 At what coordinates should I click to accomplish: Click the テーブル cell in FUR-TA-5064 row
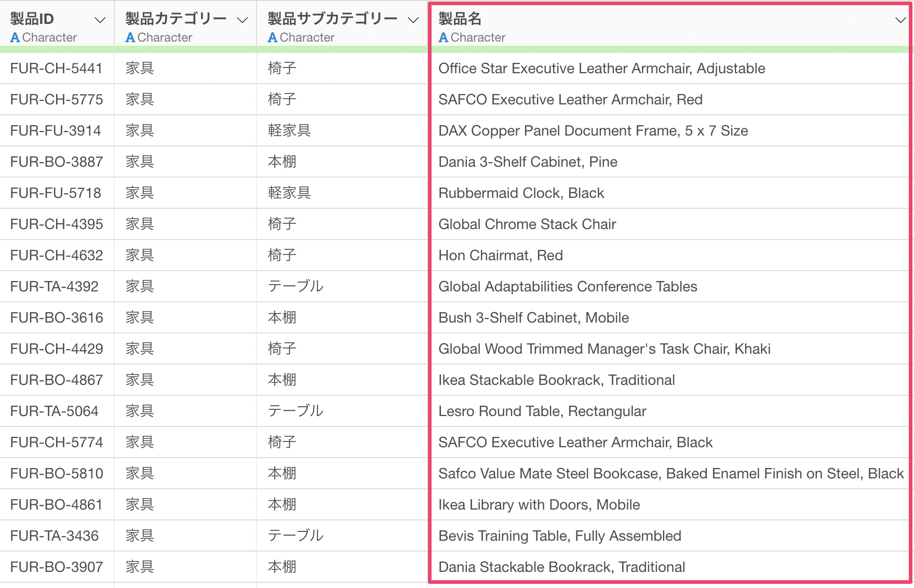(x=295, y=411)
